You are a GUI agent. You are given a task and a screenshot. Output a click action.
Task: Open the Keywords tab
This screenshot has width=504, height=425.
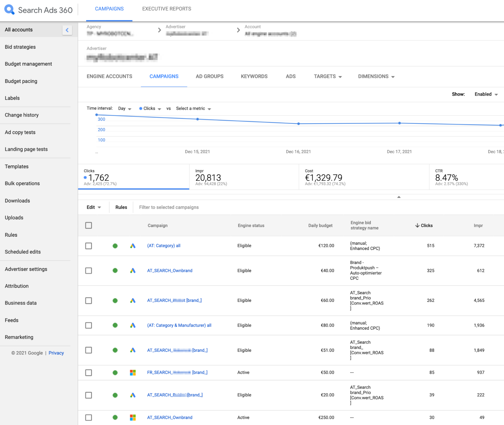click(x=254, y=76)
